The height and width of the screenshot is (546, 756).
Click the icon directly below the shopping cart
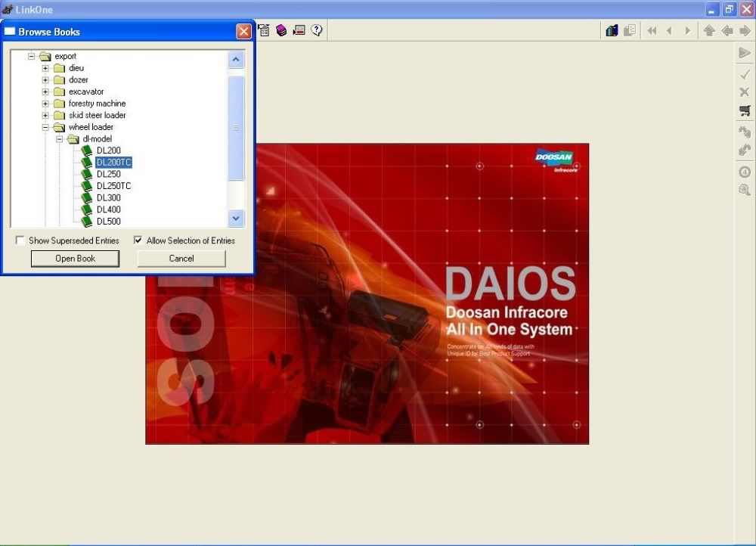coord(745,131)
